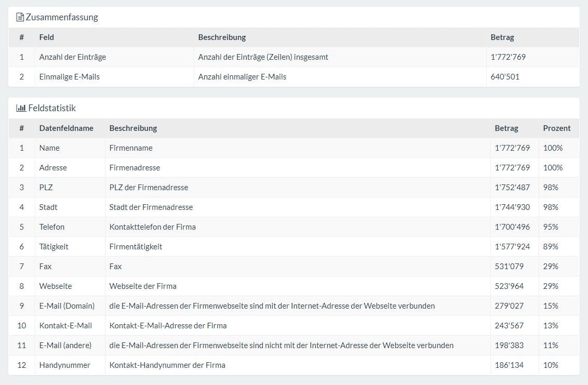Click the 89% percentage value
Image resolution: width=588 pixels, height=385 pixels.
click(551, 246)
